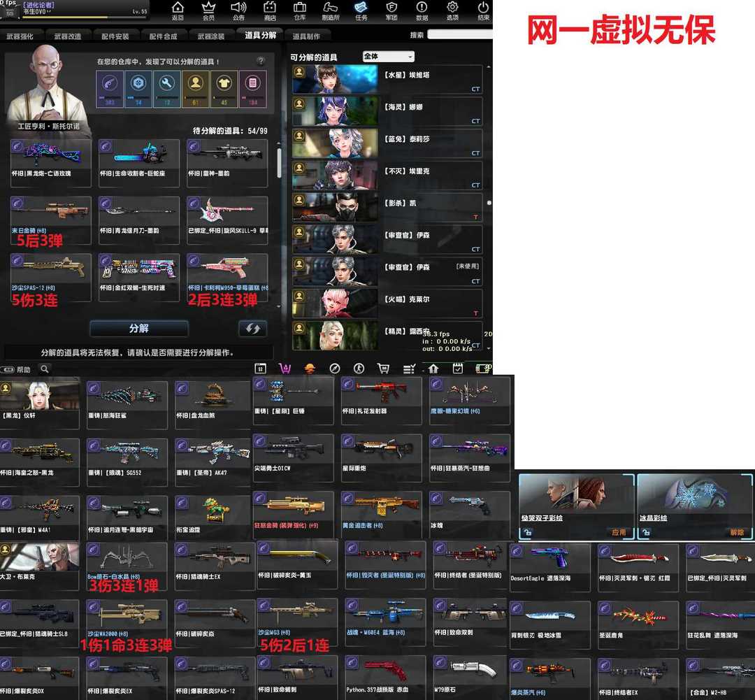Select the 【影杀】凯 character row
The width and height of the screenshot is (755, 700).
coord(387,207)
